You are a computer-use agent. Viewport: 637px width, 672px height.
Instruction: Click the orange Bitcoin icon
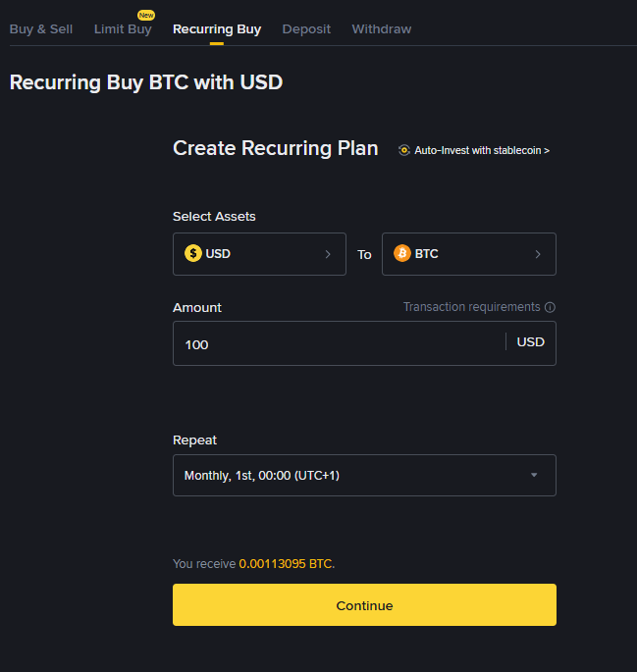[x=402, y=254]
